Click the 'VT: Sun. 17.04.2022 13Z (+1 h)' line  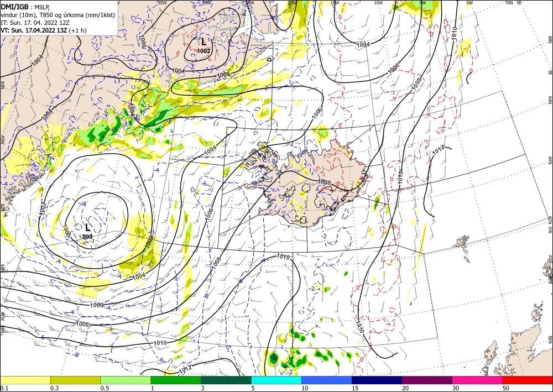[x=43, y=30]
